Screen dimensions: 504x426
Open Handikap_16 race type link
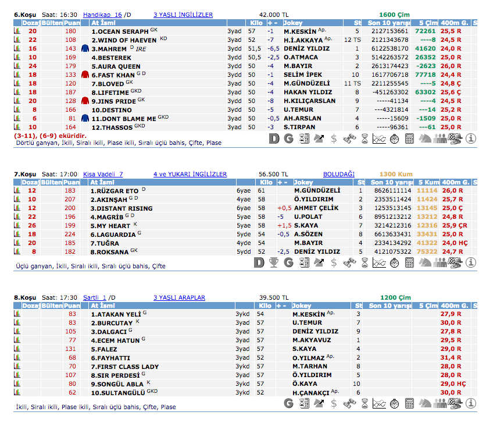[102, 15]
